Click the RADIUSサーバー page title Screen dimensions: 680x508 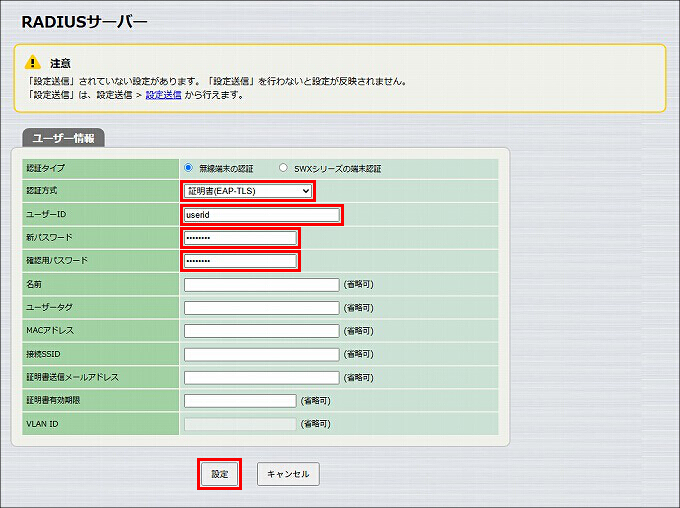[x=85, y=22]
